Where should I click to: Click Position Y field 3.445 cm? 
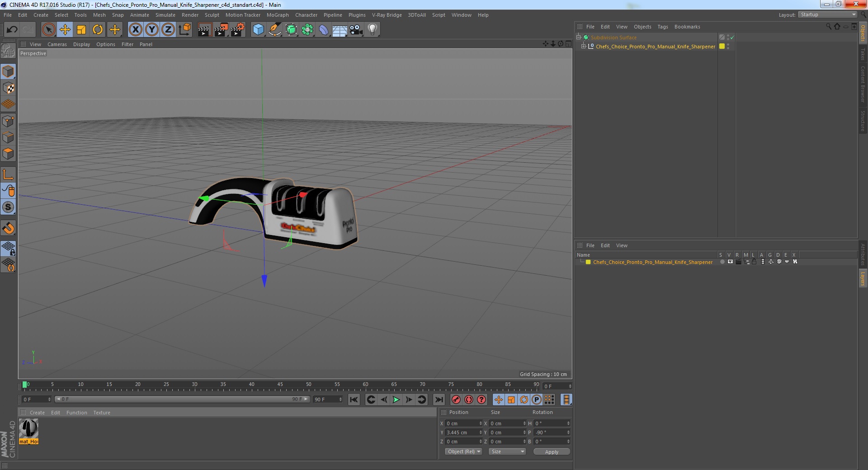tap(464, 432)
